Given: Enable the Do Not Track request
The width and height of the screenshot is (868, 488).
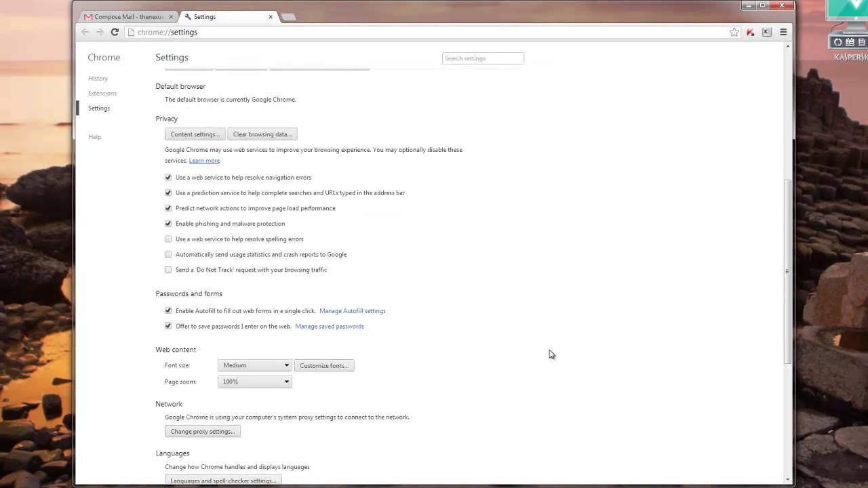Looking at the screenshot, I should [x=168, y=270].
